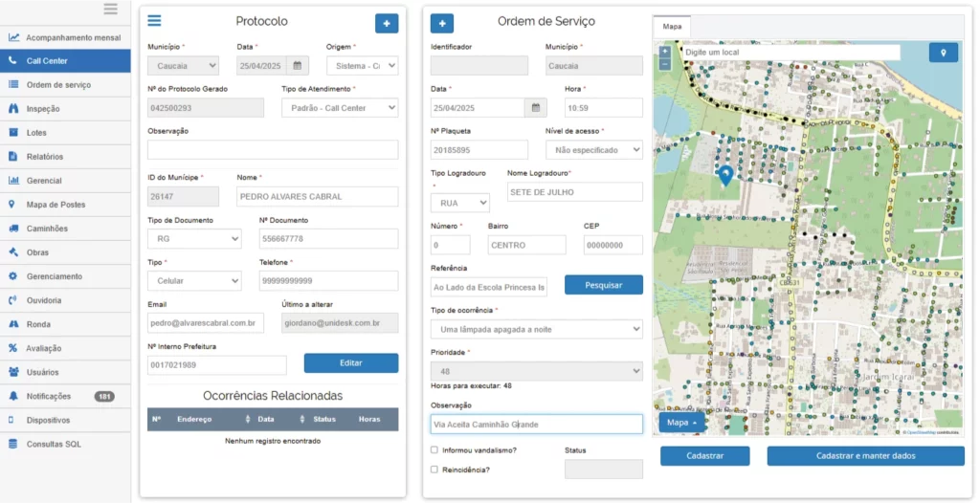The width and height of the screenshot is (980, 503).
Task: Check the 'Informou vandalismo?' checkbox
Action: click(x=434, y=449)
